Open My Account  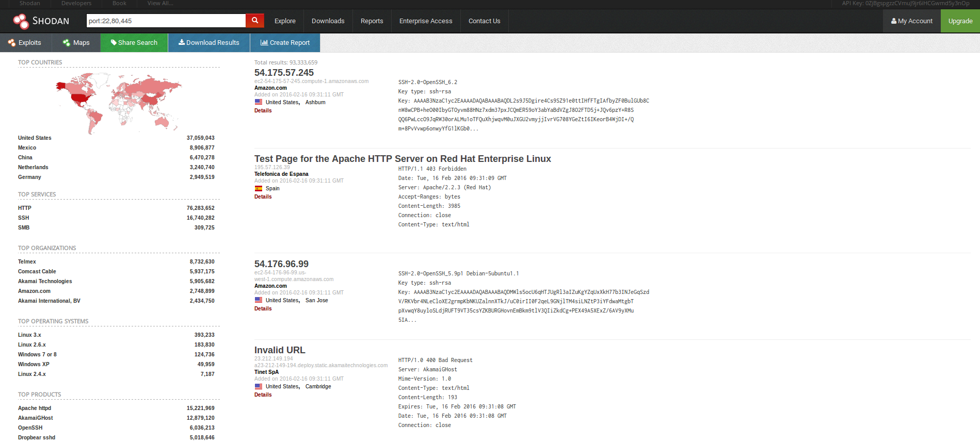pyautogui.click(x=911, y=21)
